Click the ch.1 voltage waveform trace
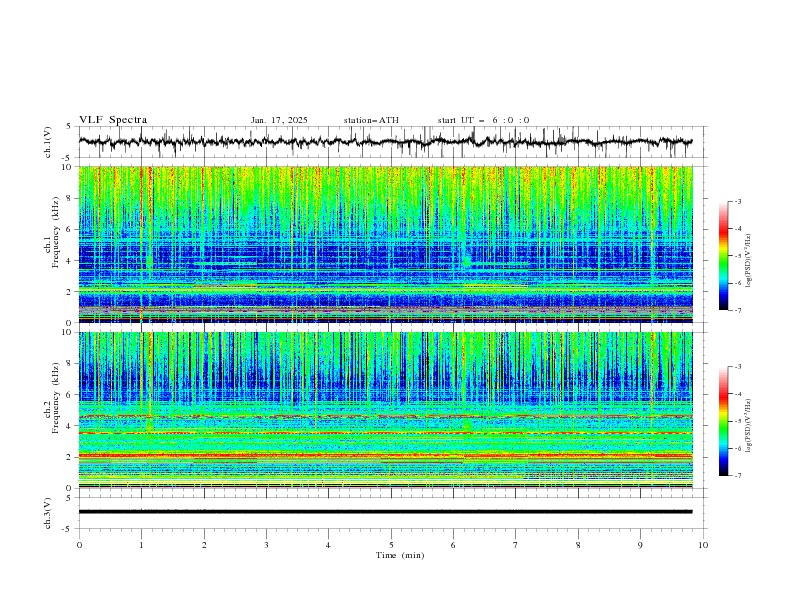This screenshot has height=612, width=792. pyautogui.click(x=385, y=142)
